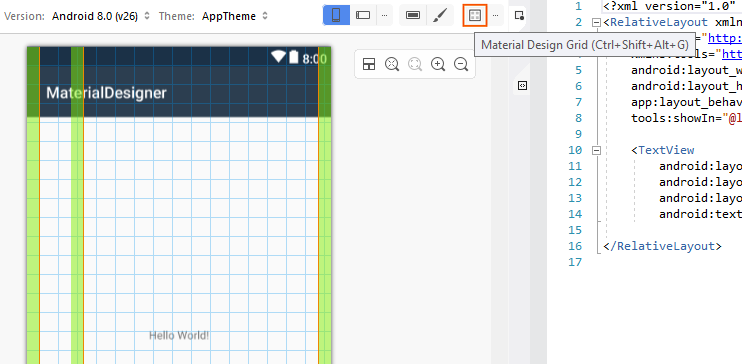The image size is (742, 364).
Task: Open the theme editor brush icon
Action: click(x=440, y=16)
